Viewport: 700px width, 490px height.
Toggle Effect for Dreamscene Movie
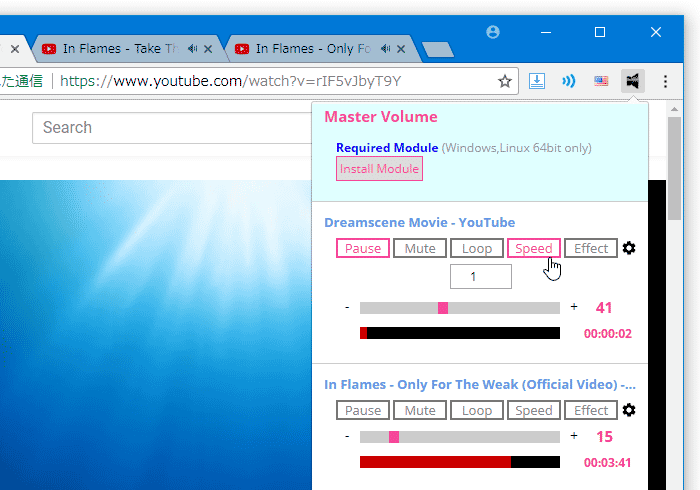(x=591, y=248)
